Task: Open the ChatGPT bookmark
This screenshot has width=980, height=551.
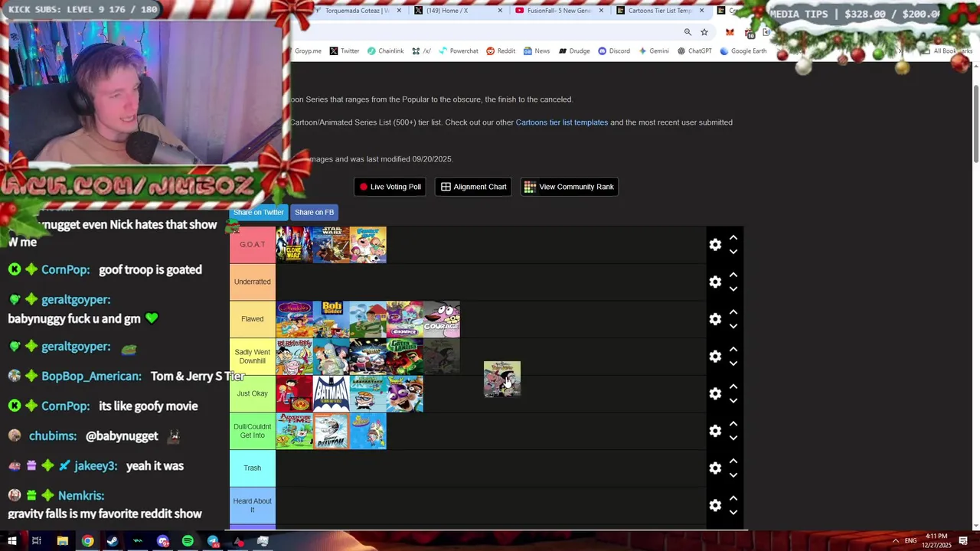Action: tap(694, 51)
